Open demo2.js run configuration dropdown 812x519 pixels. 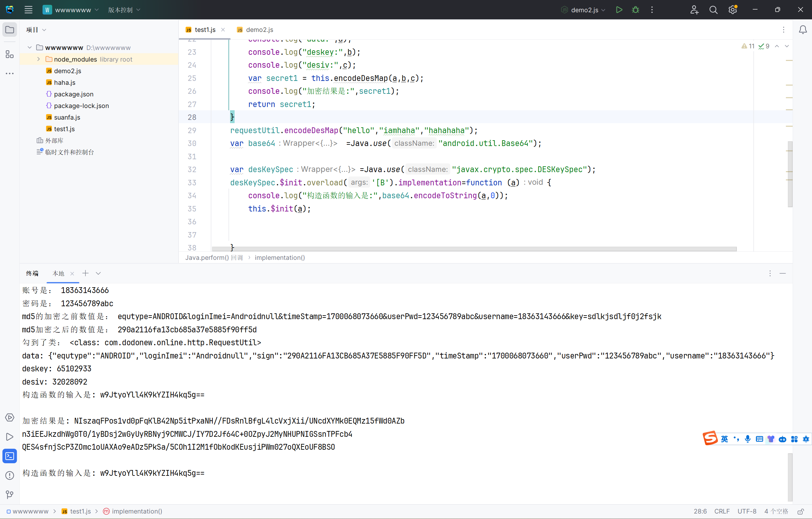[583, 10]
